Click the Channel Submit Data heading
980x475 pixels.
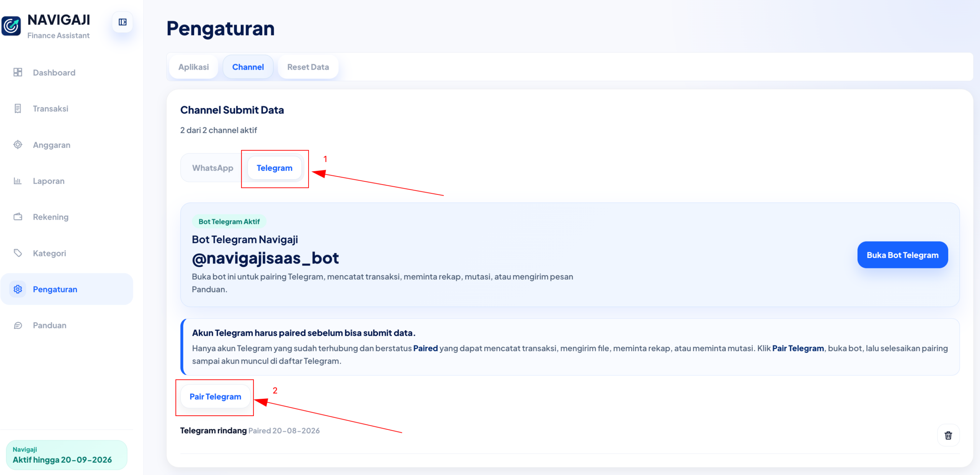point(232,110)
